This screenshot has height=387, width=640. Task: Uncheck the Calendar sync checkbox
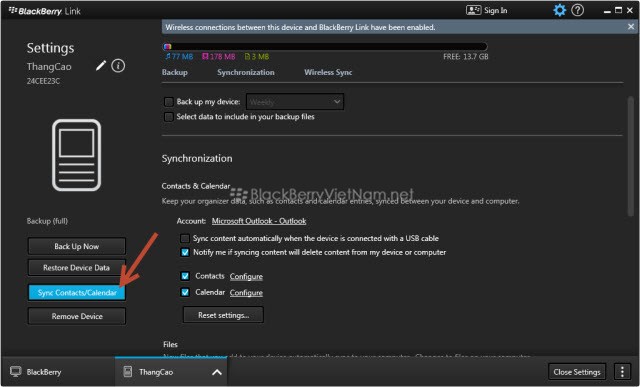(185, 292)
